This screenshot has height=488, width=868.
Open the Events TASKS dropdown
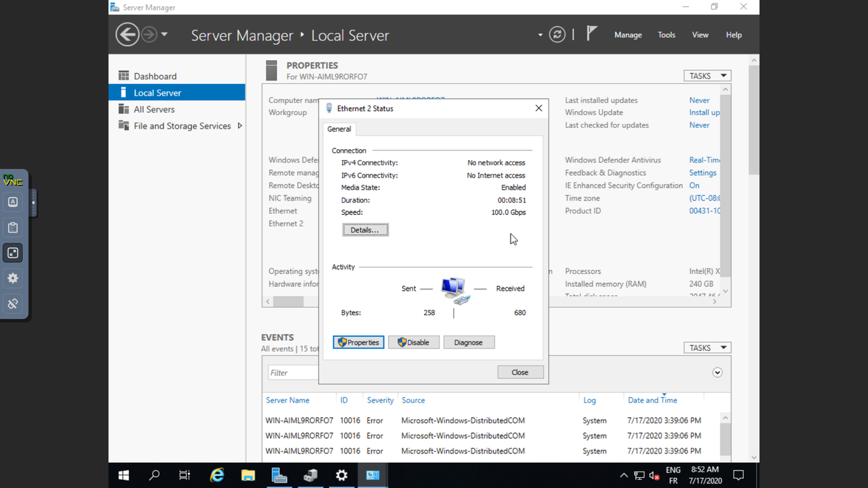tap(707, 348)
